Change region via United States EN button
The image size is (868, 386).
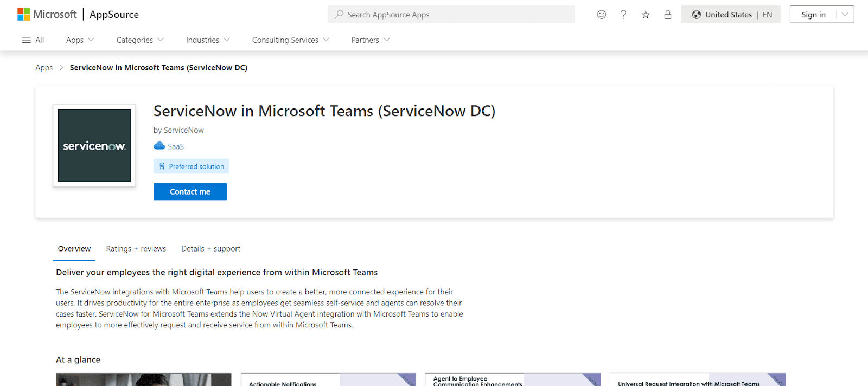pyautogui.click(x=731, y=15)
